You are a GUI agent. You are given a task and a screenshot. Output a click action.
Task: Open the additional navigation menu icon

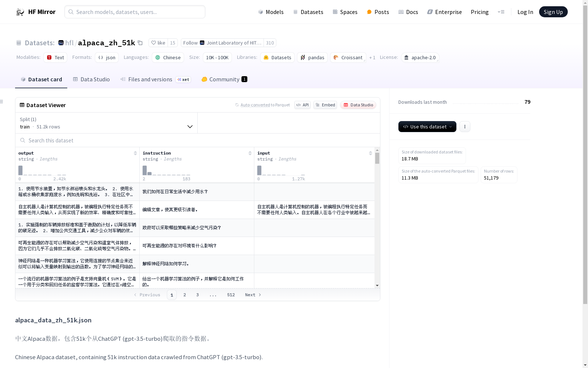[x=501, y=12]
